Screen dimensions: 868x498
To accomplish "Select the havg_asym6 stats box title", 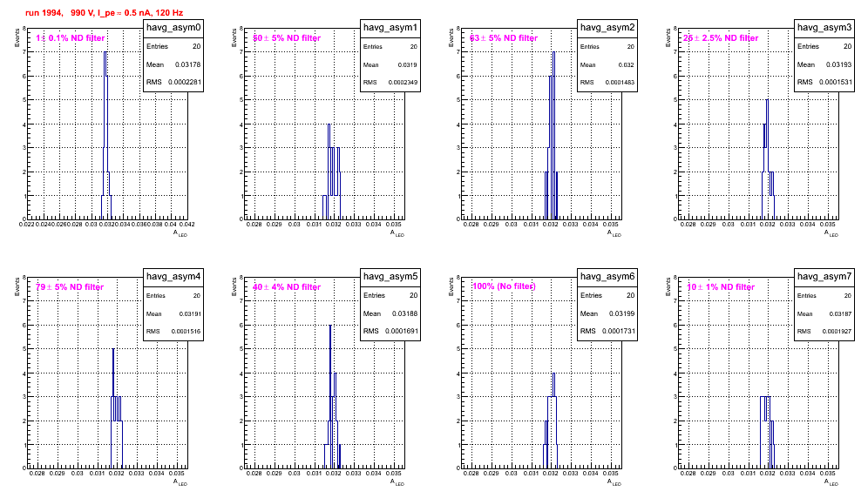I will [x=607, y=276].
